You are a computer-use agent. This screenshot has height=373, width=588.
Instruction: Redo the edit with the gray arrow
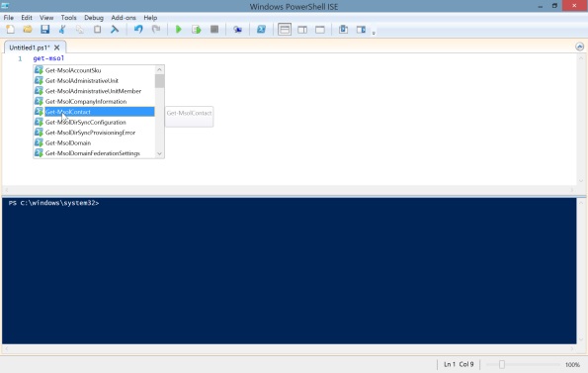[156, 30]
